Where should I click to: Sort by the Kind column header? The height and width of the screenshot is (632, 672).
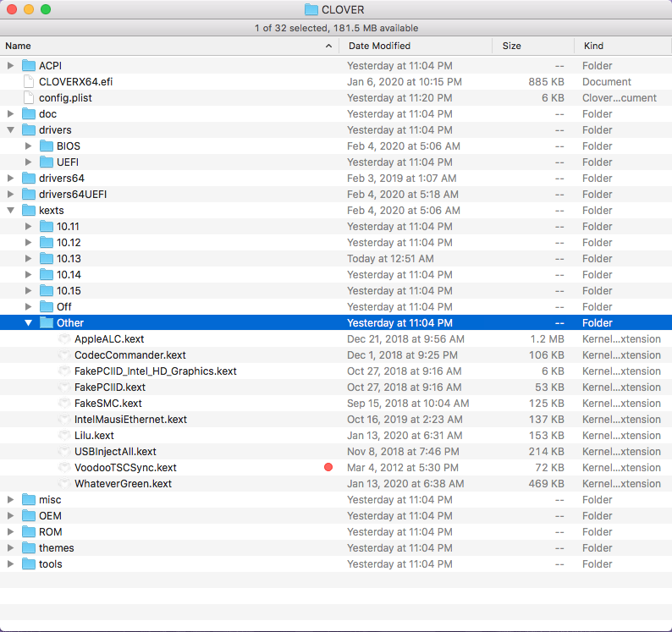pyautogui.click(x=623, y=46)
